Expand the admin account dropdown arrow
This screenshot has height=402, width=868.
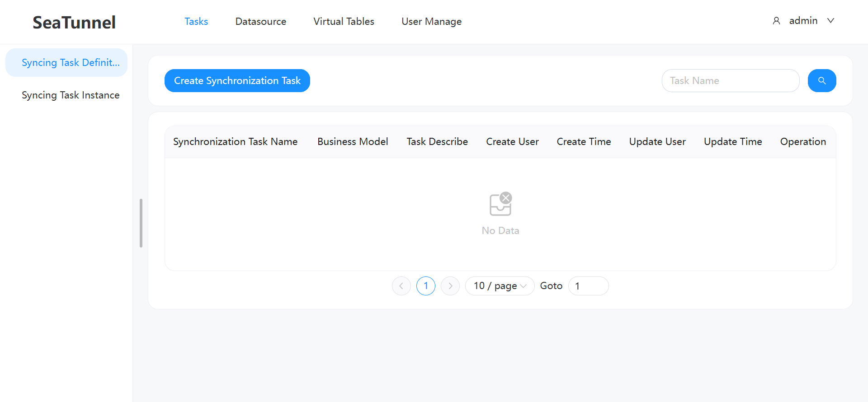(830, 21)
